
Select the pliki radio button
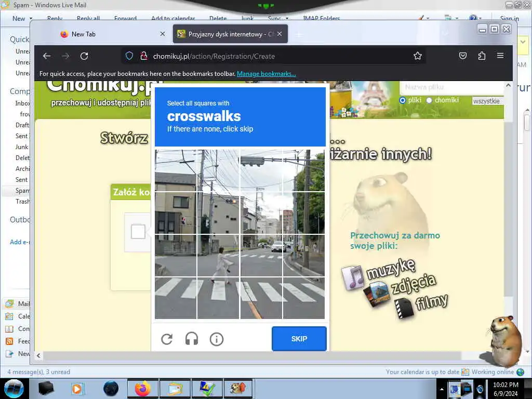click(403, 100)
